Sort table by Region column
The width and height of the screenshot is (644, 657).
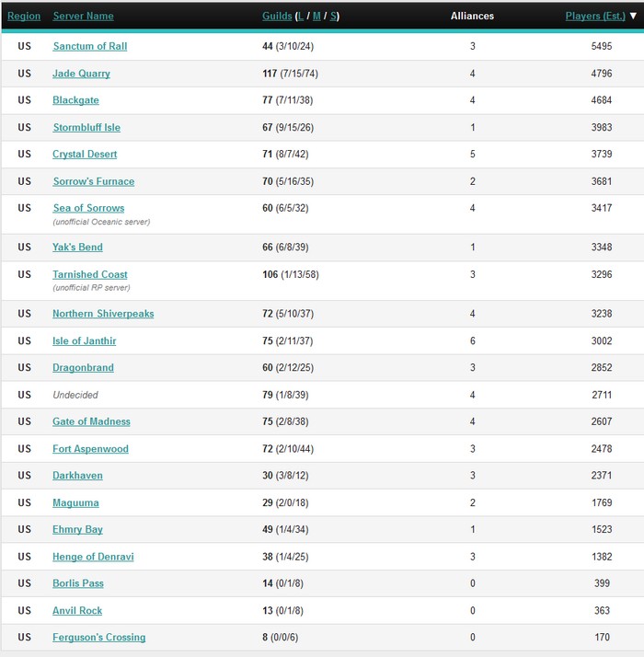click(x=24, y=16)
